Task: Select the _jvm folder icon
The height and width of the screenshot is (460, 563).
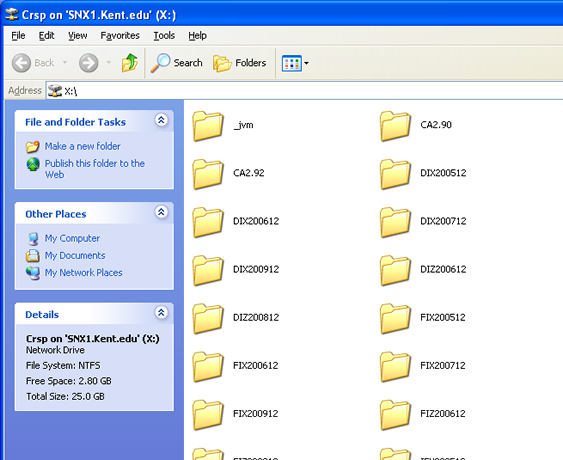Action: pyautogui.click(x=208, y=126)
